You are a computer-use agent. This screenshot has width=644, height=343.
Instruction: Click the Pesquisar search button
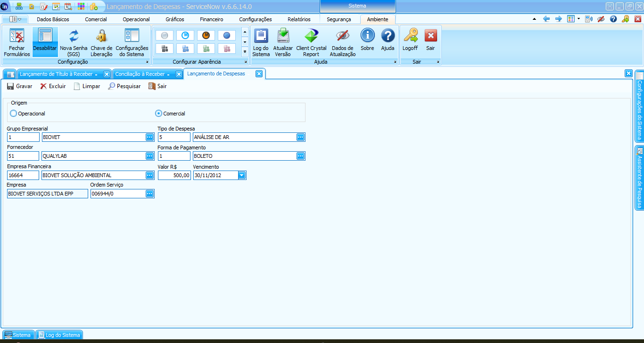[x=124, y=86]
